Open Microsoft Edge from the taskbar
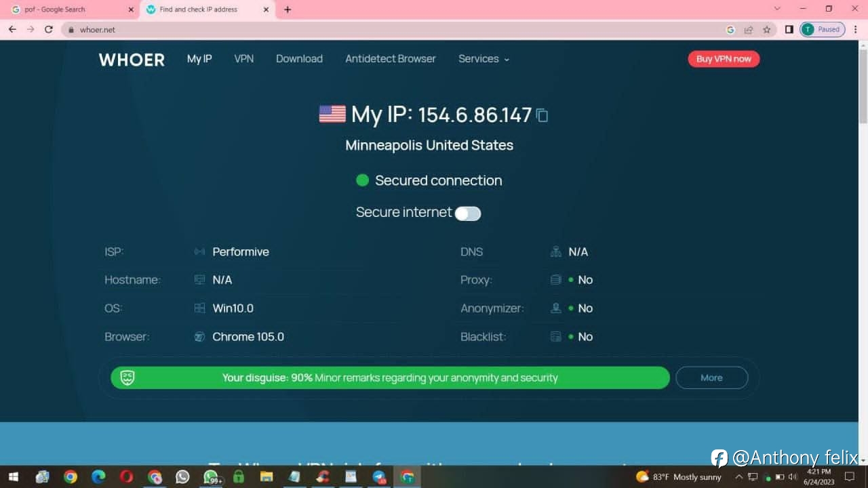Viewport: 868px width, 488px height. click(x=98, y=477)
